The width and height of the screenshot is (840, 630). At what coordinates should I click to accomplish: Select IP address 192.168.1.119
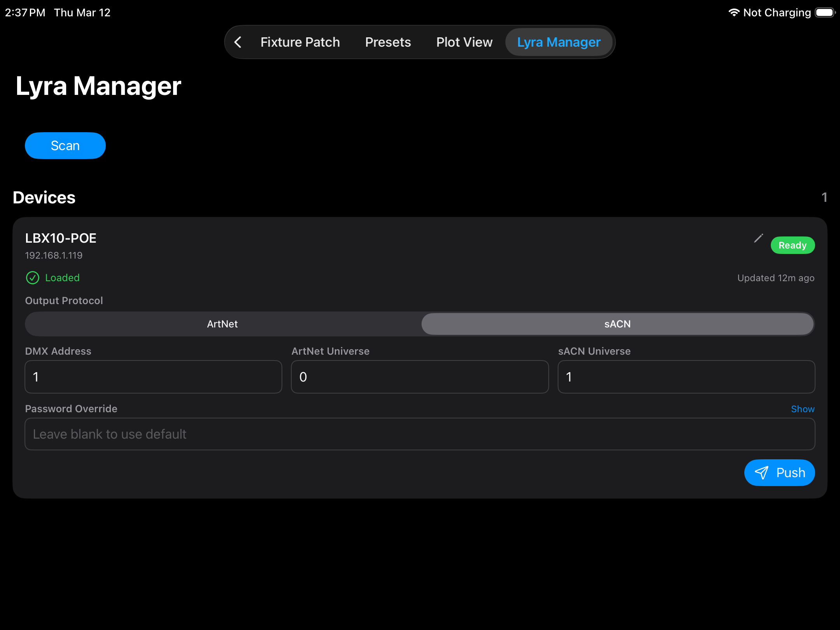tap(54, 255)
